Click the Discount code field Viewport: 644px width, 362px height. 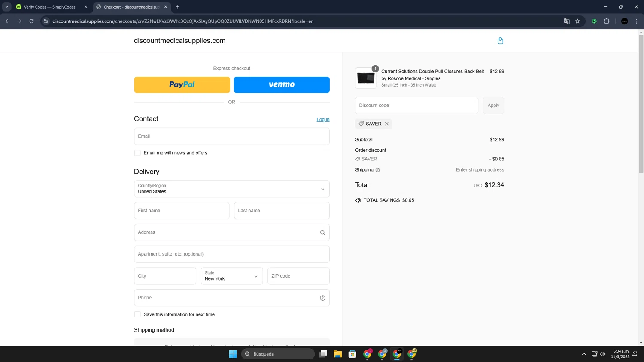tap(416, 106)
